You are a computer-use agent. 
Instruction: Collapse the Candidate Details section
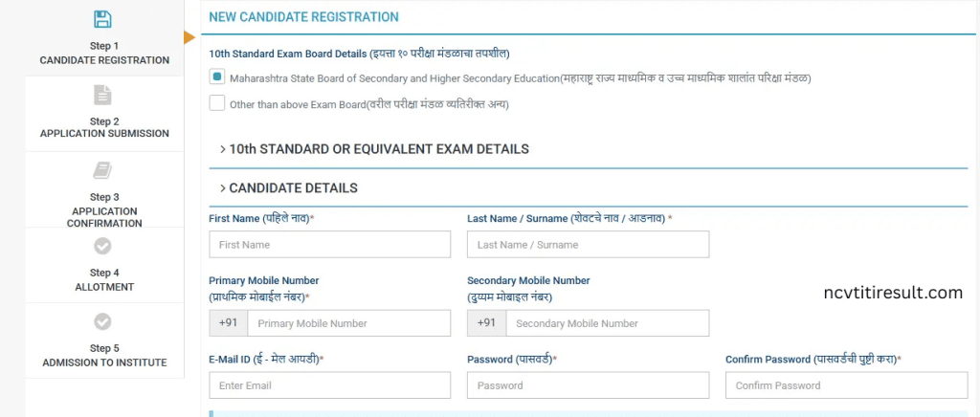288,188
